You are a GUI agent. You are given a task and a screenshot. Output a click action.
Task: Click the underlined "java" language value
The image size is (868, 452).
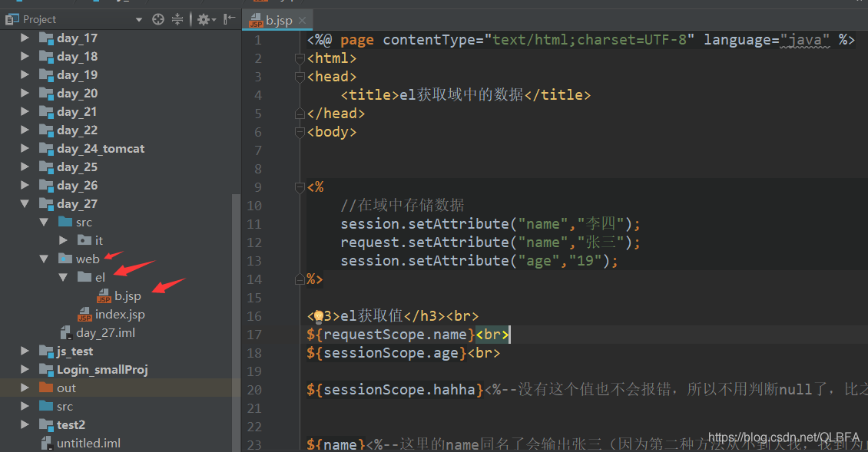805,40
